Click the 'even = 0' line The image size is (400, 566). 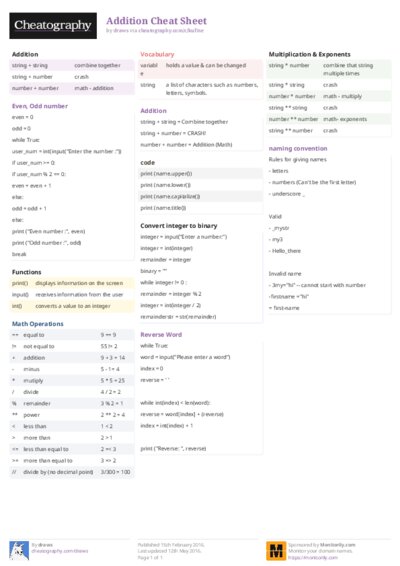tap(22, 117)
